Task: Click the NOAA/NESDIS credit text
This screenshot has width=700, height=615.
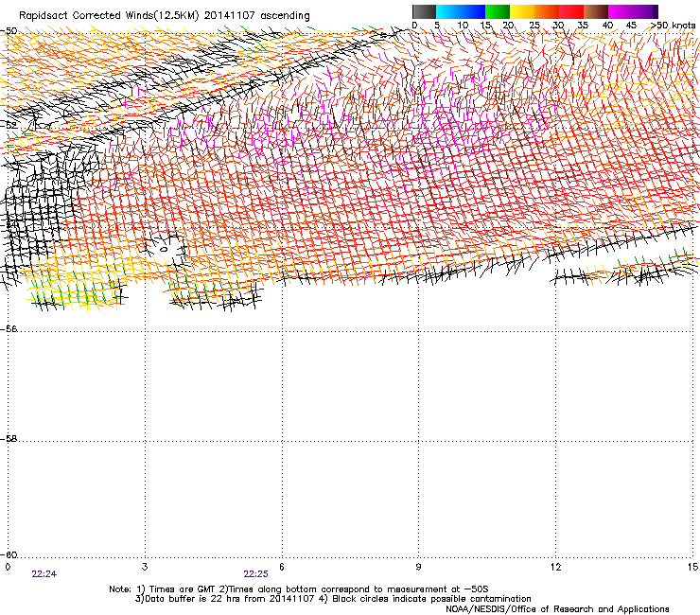Action: [x=557, y=609]
